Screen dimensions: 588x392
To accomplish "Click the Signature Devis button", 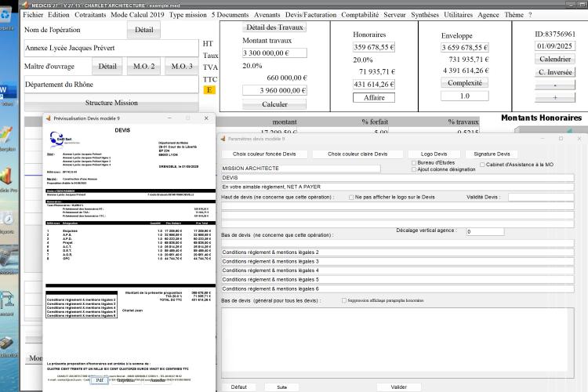I will 492,154.
